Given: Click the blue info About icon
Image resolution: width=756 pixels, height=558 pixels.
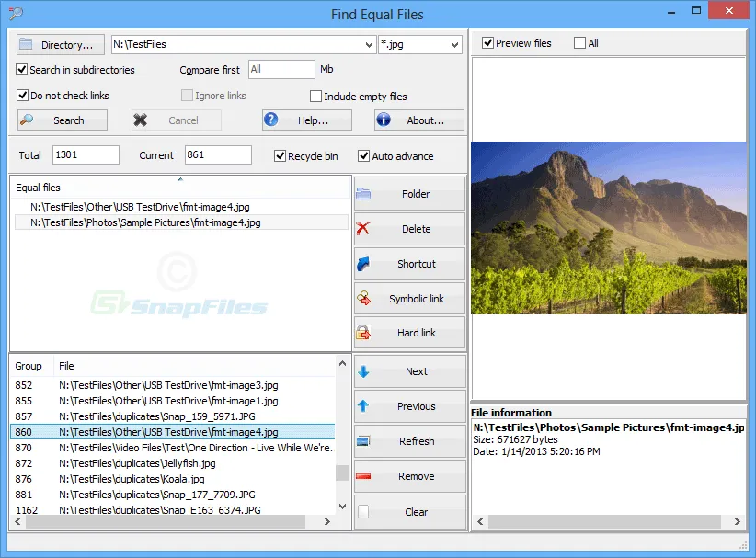Looking at the screenshot, I should click(384, 120).
